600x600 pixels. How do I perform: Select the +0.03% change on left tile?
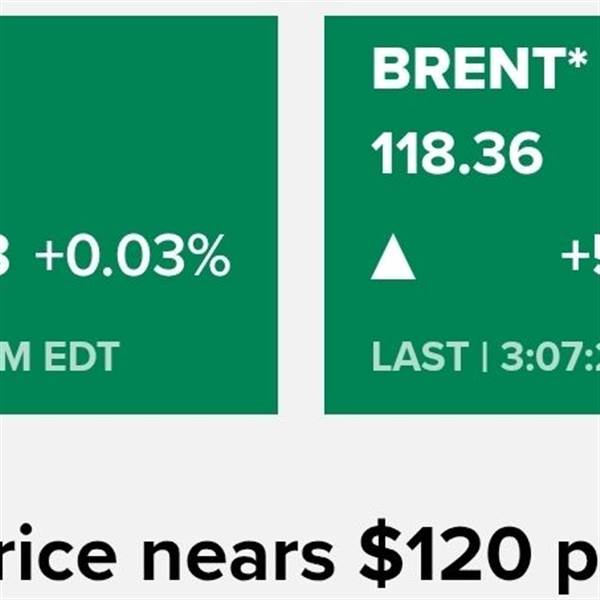pos(133,258)
